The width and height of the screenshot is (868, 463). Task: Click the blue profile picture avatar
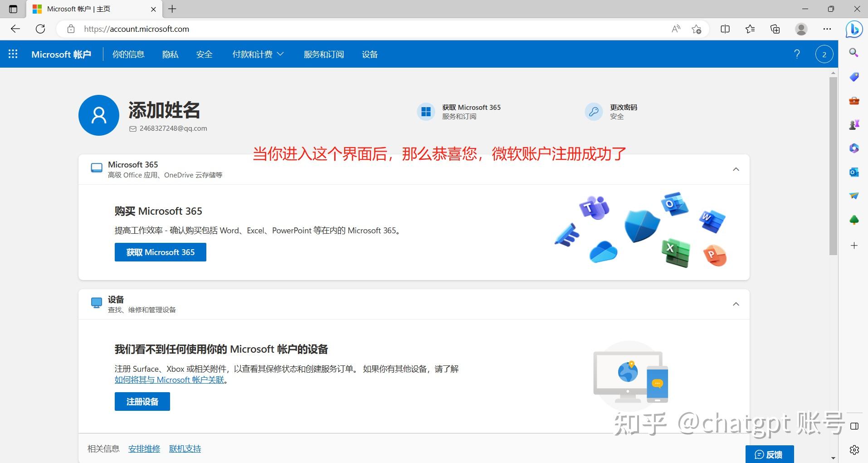tap(99, 115)
